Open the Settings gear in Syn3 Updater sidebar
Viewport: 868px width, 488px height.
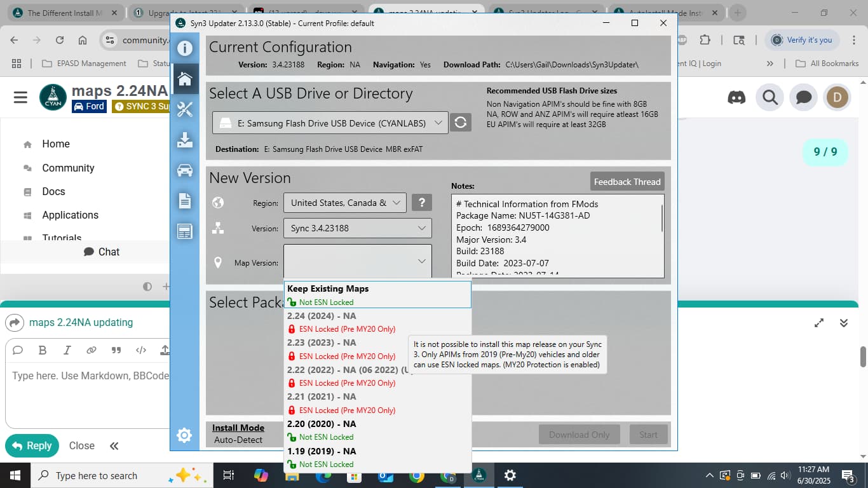[184, 435]
